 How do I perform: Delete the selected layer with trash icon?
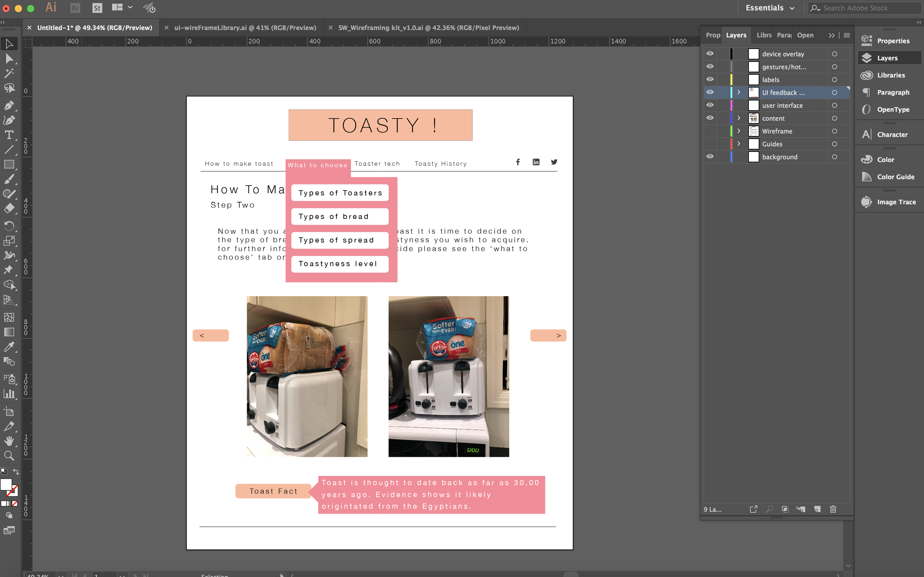[833, 509]
